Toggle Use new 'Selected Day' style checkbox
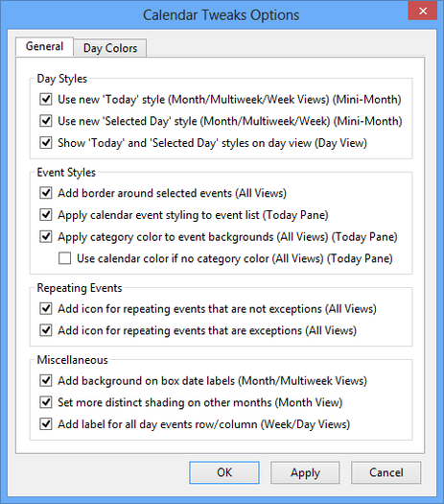The image size is (444, 504). [x=46, y=121]
